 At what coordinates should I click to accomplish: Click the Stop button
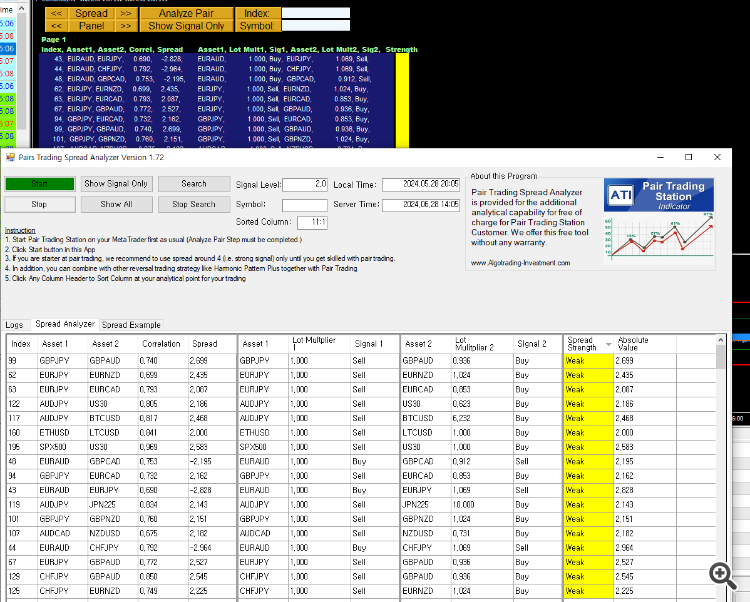tap(40, 204)
